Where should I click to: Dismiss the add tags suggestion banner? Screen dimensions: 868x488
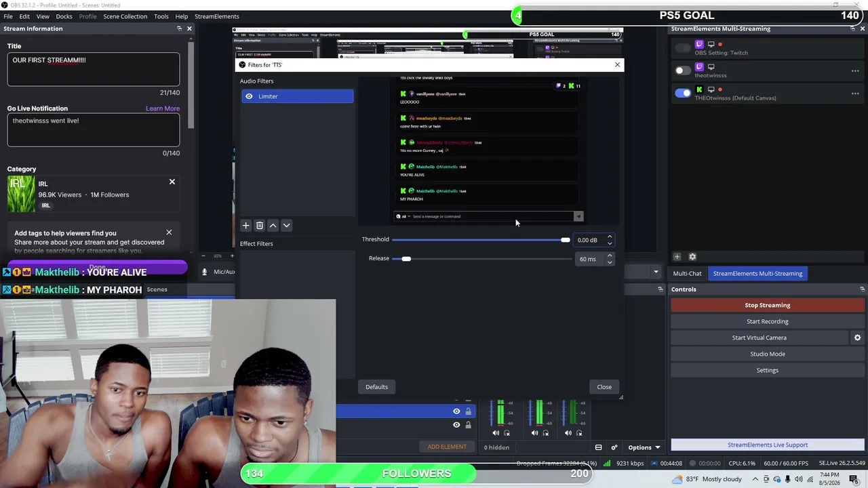point(169,232)
